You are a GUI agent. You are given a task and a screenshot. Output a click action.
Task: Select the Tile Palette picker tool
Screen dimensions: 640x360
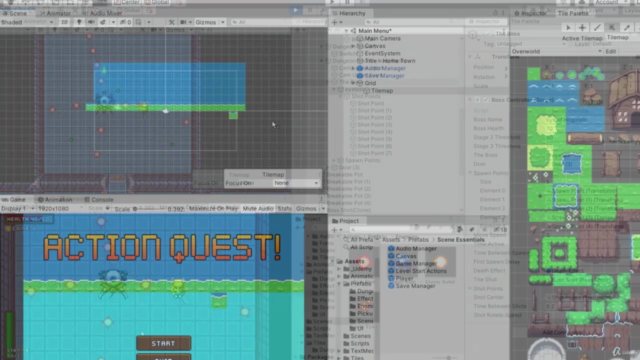point(627,27)
